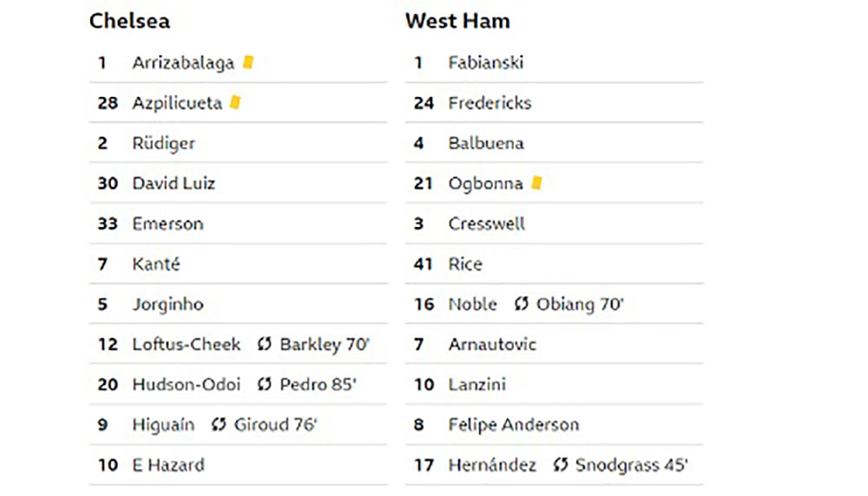This screenshot has height=496, width=868.
Task: Click on Loftus-Cheek's name
Action: (x=187, y=344)
